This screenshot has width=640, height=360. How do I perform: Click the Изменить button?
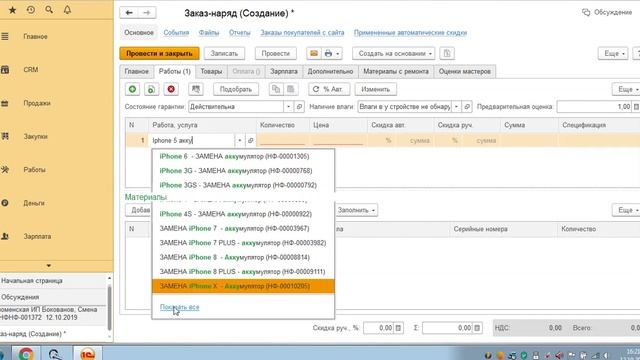coord(376,89)
